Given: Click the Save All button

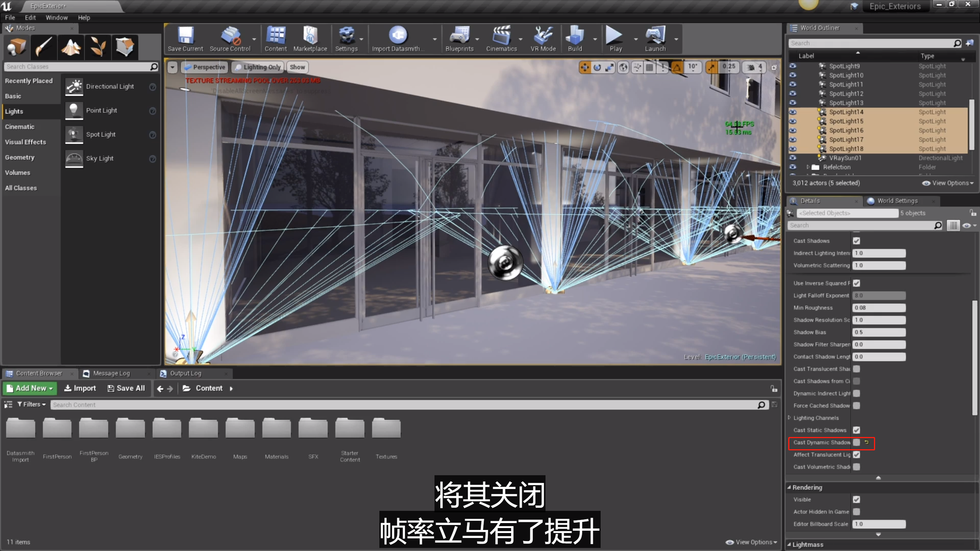Looking at the screenshot, I should [126, 388].
